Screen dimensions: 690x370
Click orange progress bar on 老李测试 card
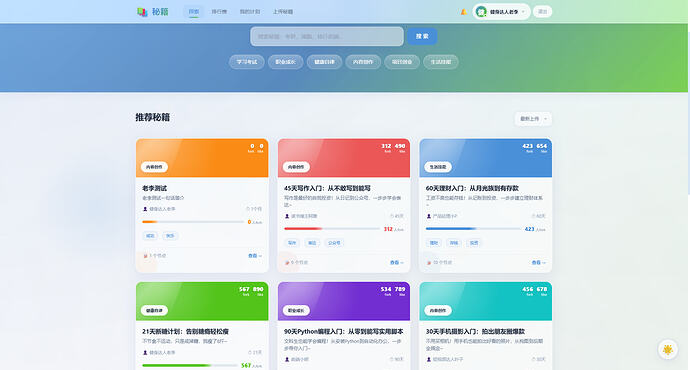pyautogui.click(x=193, y=222)
